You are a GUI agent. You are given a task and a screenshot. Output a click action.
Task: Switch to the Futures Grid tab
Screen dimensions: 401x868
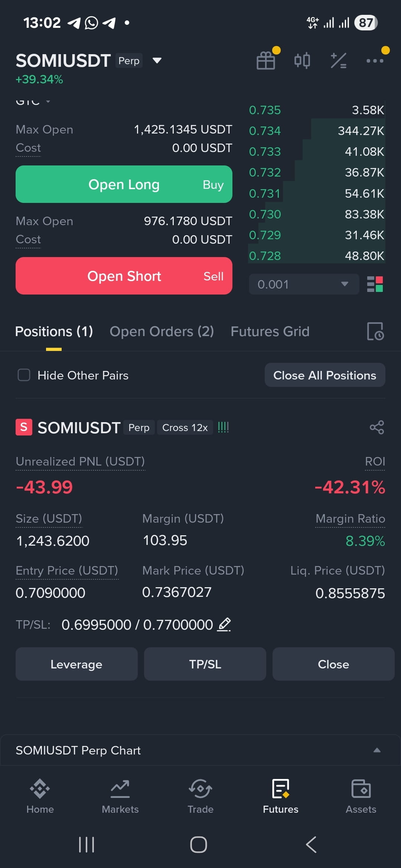click(x=270, y=331)
